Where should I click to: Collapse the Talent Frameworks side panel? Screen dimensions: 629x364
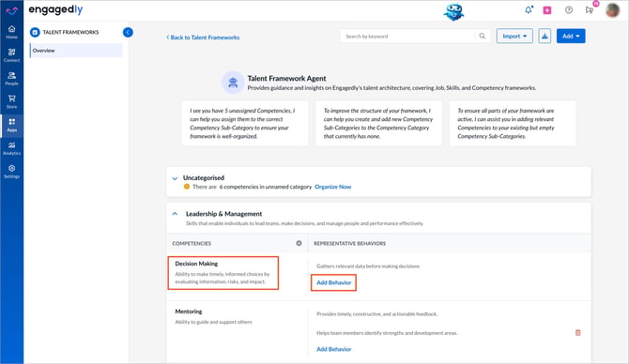click(128, 32)
